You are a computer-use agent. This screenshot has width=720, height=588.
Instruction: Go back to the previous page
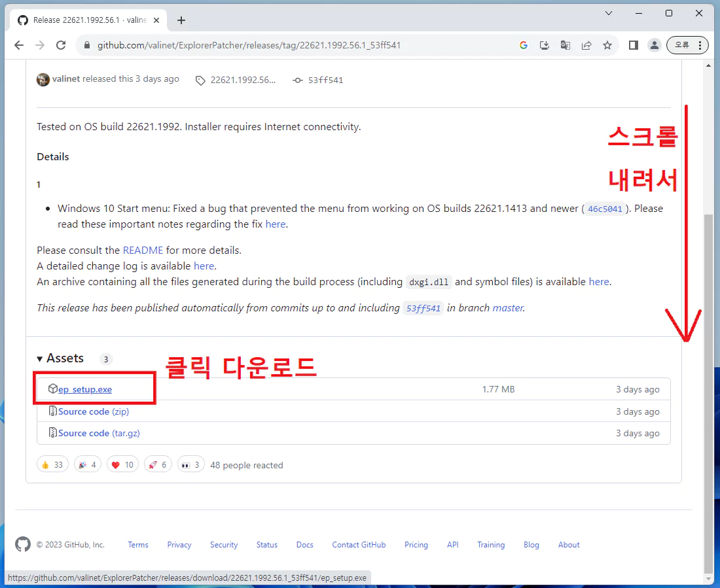coord(19,45)
